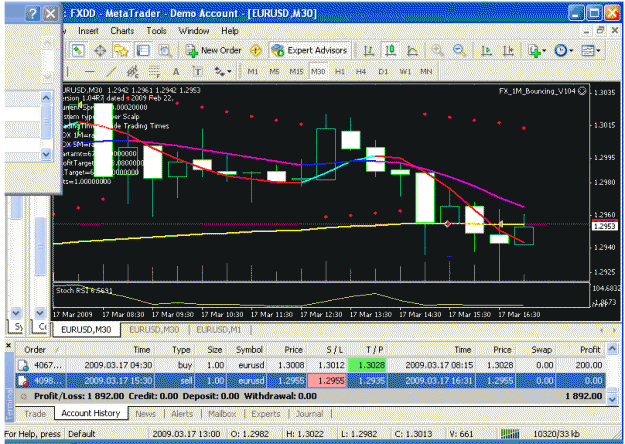Select the M30 timeframe button
The image size is (625, 444).
pyautogui.click(x=318, y=72)
